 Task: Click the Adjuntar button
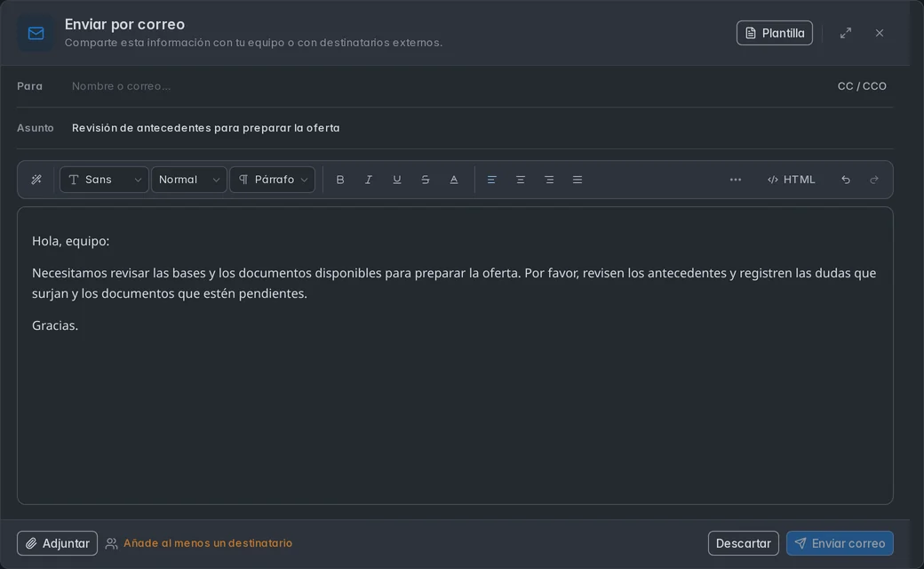point(57,543)
